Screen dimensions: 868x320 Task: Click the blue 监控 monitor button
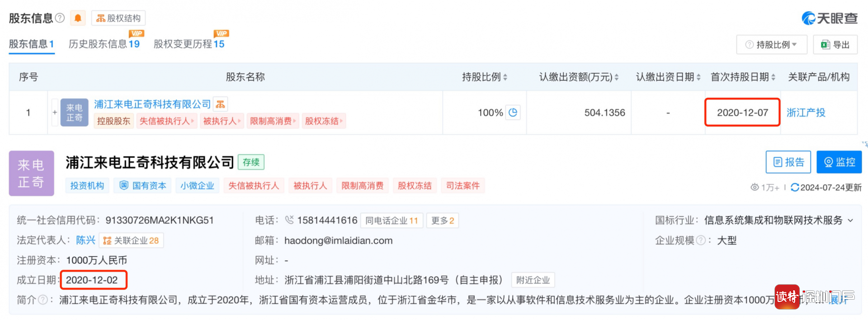pos(839,162)
